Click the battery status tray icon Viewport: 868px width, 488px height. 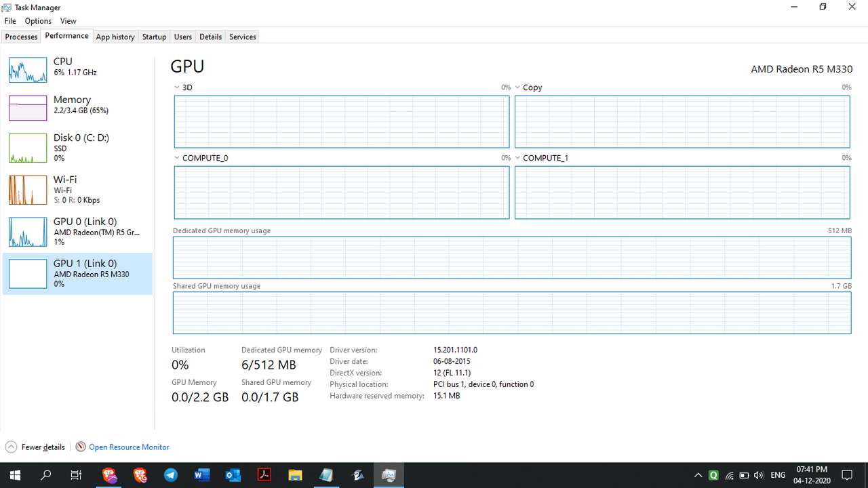(744, 475)
